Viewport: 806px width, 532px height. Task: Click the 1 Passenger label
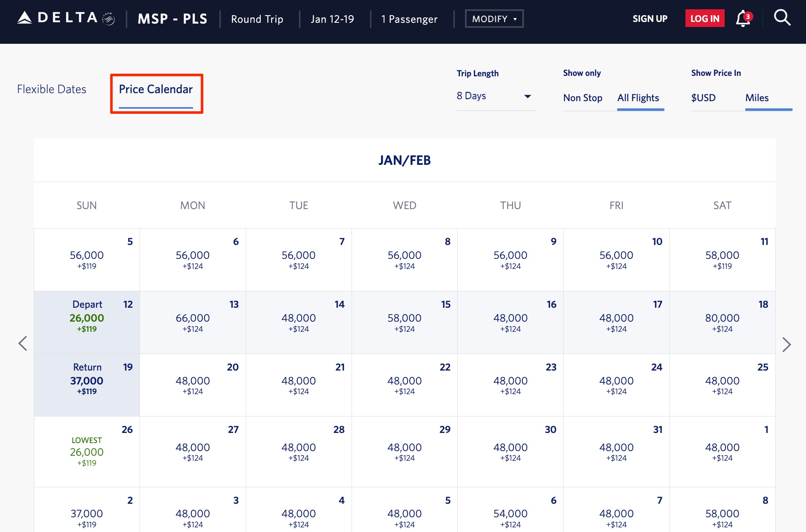(409, 19)
